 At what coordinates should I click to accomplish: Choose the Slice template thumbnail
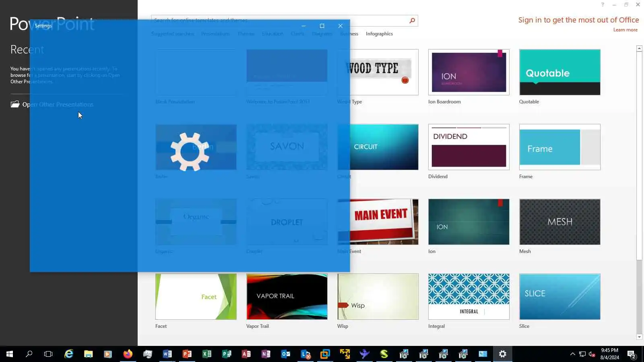click(x=560, y=297)
